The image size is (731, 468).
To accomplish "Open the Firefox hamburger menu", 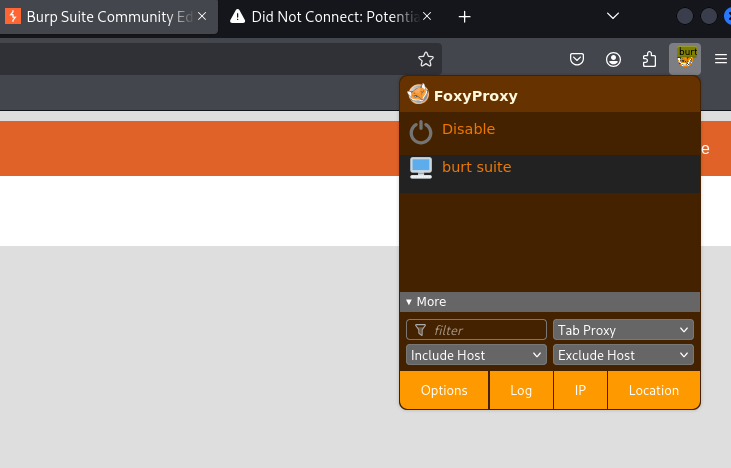I will coord(721,59).
